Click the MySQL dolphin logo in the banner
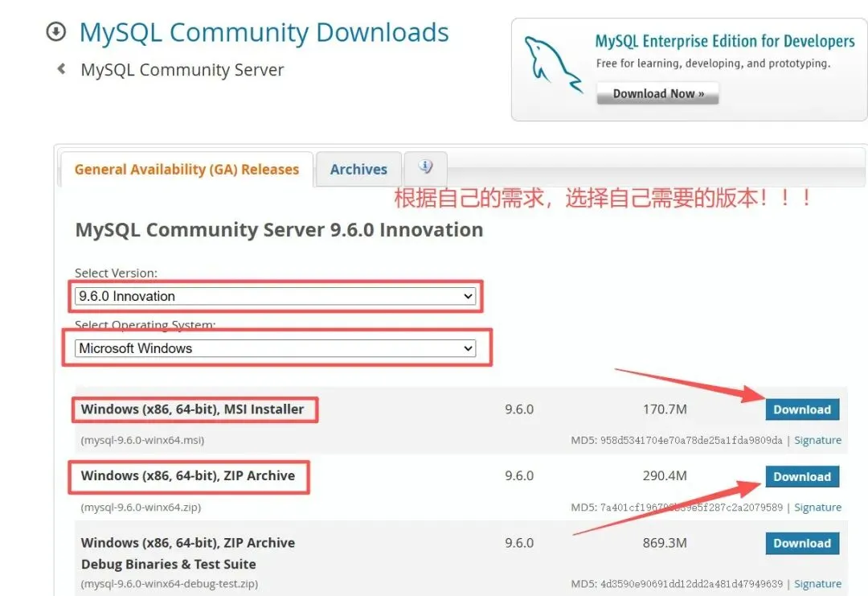This screenshot has height=596, width=868. point(554,65)
